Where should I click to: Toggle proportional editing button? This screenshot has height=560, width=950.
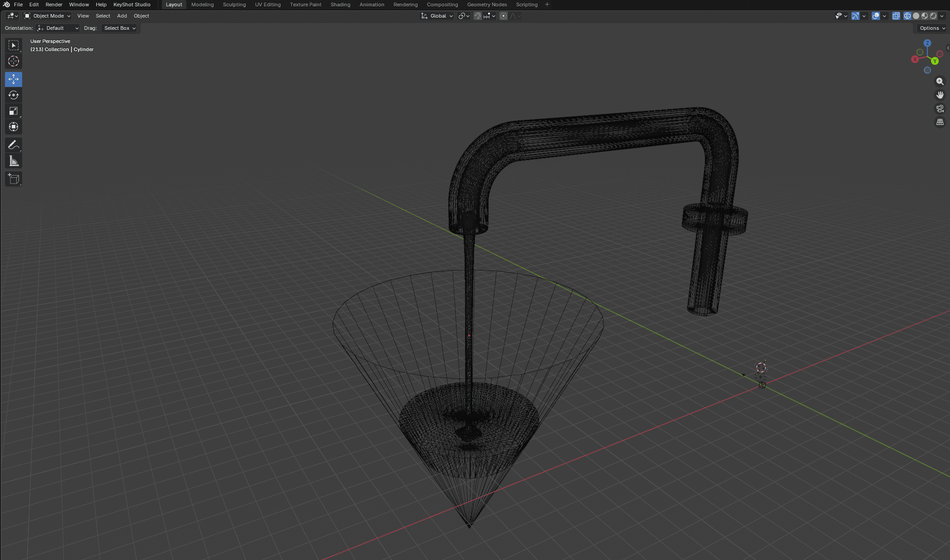point(503,16)
